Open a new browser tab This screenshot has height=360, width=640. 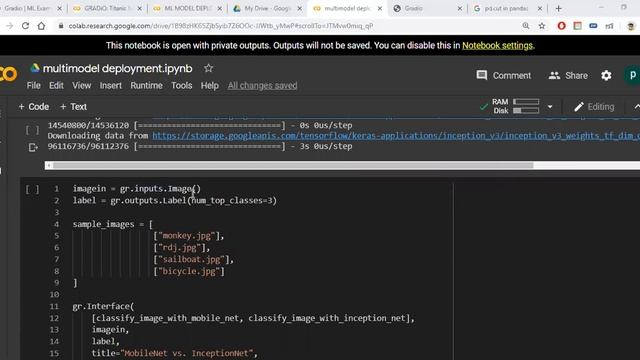(558, 8)
